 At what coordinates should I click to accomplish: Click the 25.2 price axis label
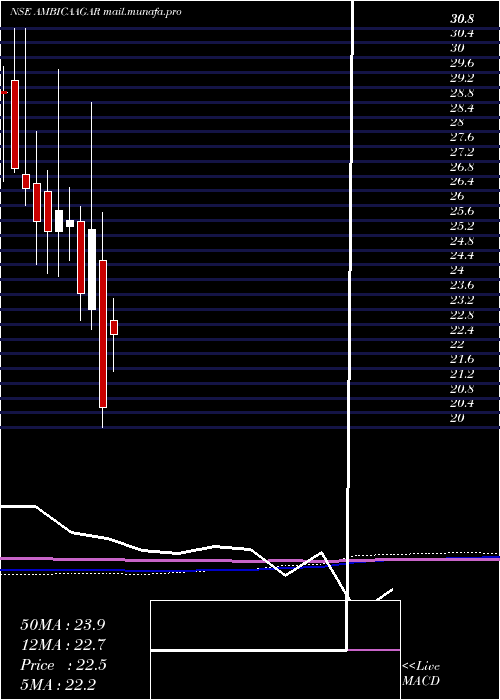tap(462, 225)
